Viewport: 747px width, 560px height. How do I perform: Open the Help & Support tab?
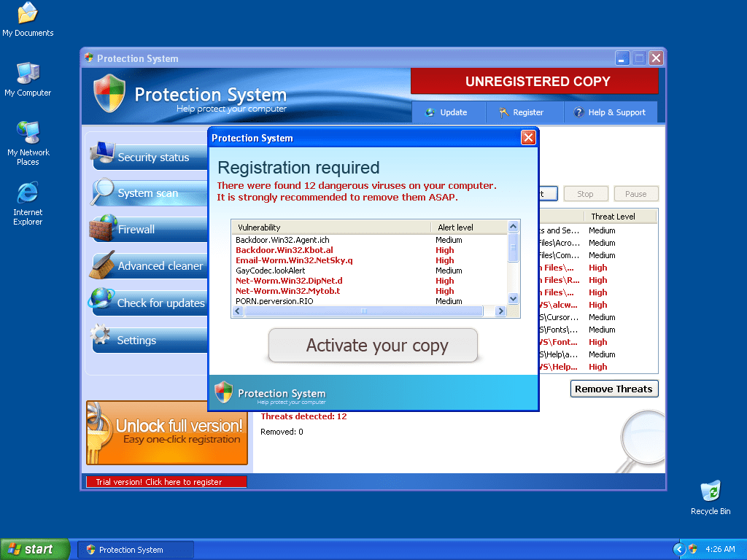coord(609,112)
